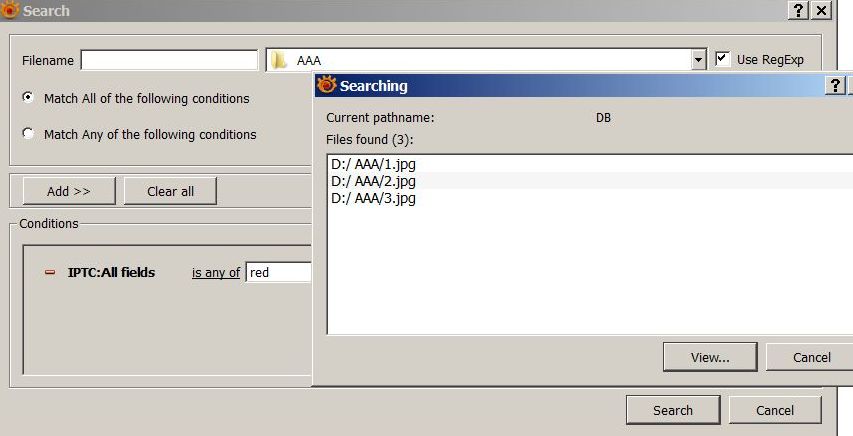Image resolution: width=853 pixels, height=436 pixels.
Task: Open the 'is any of' operator link
Action: click(x=216, y=272)
